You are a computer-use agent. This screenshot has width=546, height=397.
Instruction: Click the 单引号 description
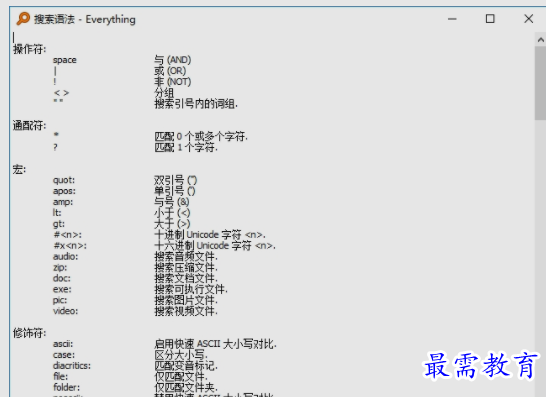click(175, 191)
